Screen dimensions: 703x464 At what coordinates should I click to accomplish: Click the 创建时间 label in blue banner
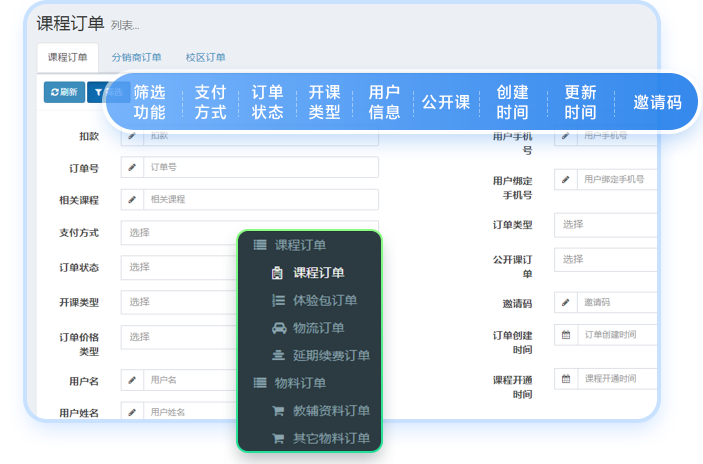pos(512,102)
